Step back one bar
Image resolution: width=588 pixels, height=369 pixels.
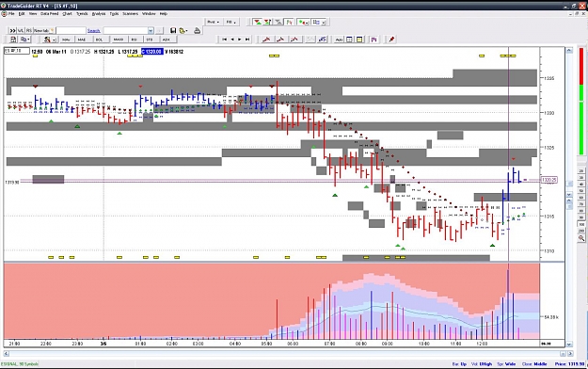tap(232, 40)
